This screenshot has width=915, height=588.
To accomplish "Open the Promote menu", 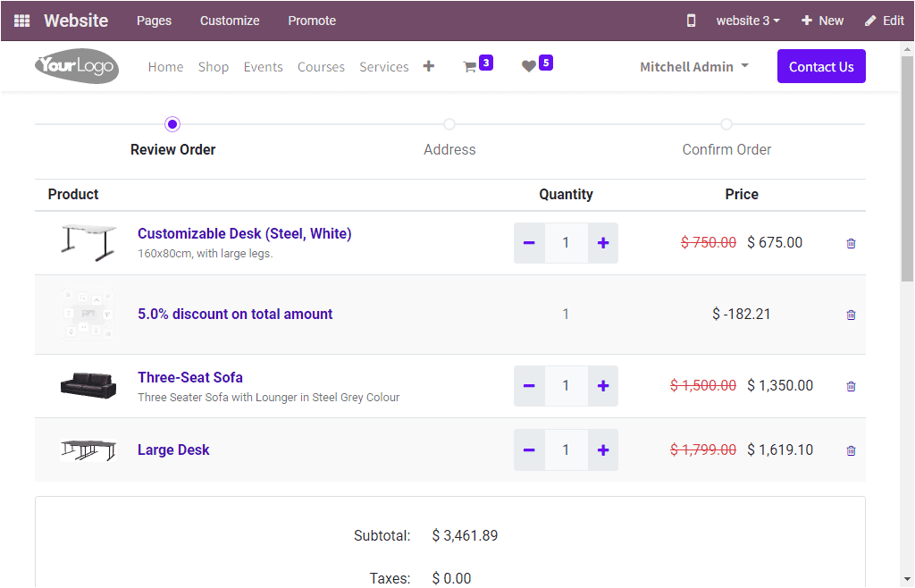I will click(x=312, y=20).
